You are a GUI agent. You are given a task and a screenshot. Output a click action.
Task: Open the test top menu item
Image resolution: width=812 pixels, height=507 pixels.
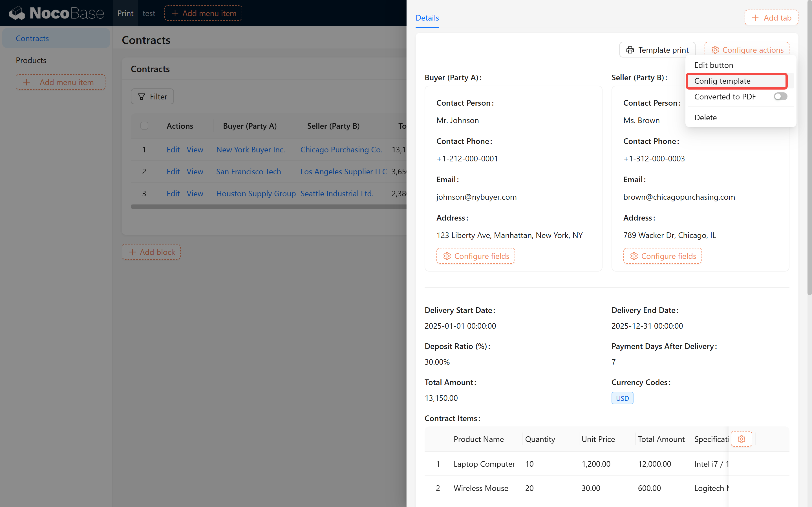(x=149, y=13)
